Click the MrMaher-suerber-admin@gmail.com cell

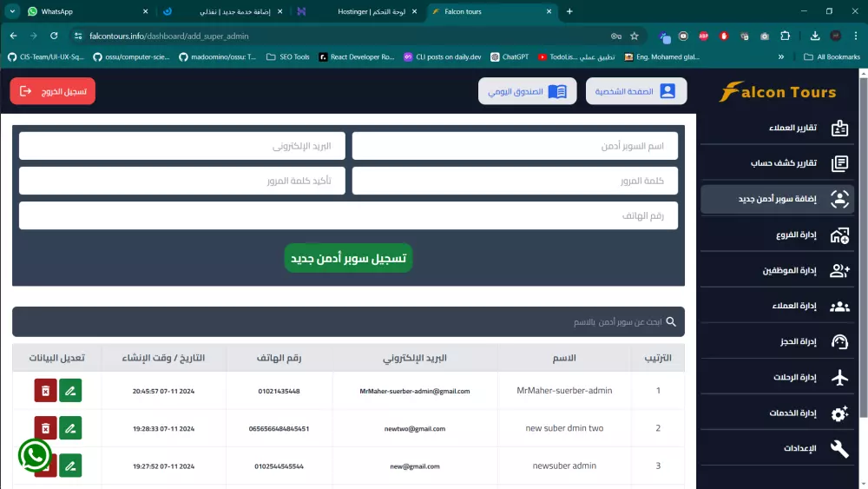[415, 391]
